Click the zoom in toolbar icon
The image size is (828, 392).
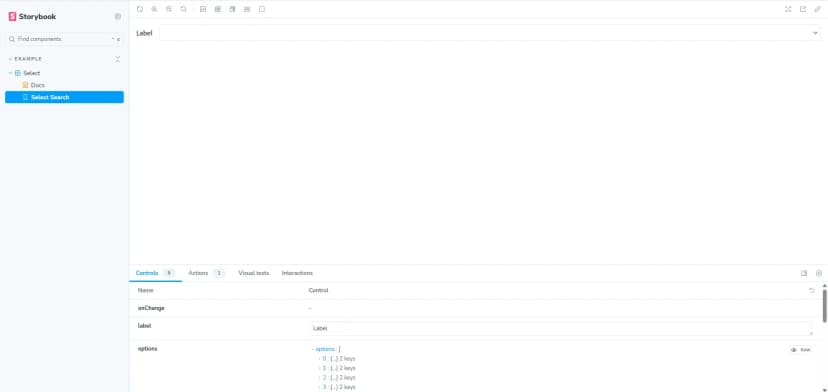click(x=154, y=9)
